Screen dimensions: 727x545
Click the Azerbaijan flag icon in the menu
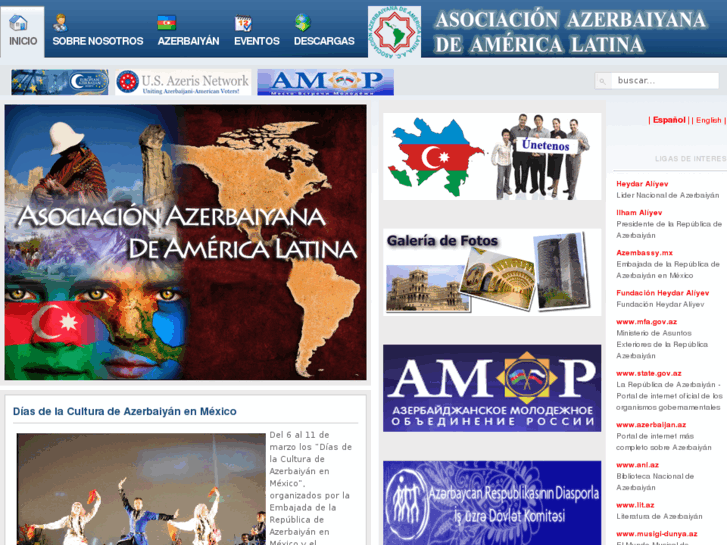point(166,22)
